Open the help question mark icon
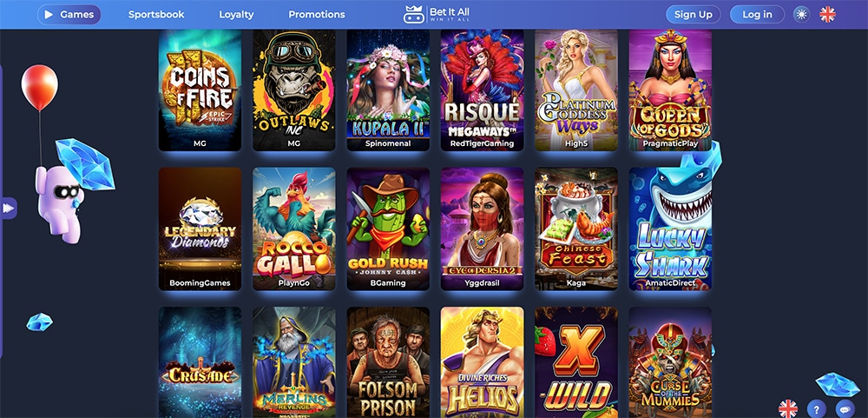 817,409
